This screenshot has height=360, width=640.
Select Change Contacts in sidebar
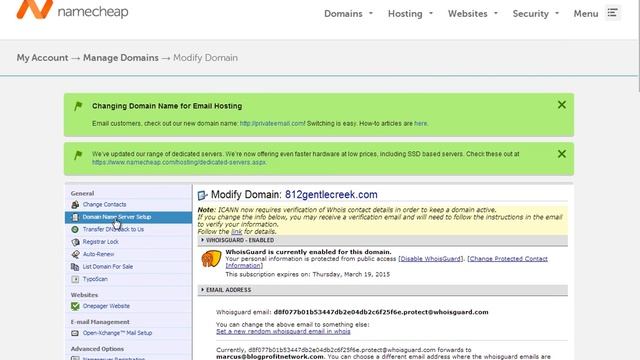[104, 204]
